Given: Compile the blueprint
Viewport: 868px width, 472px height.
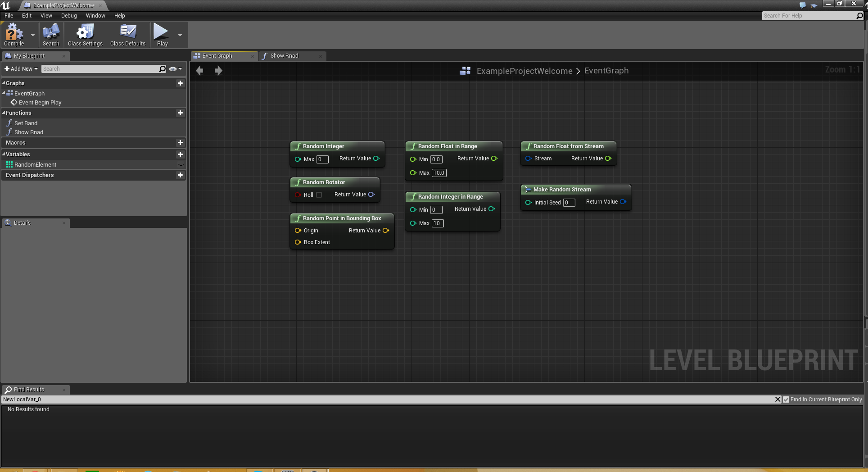Looking at the screenshot, I should point(14,35).
